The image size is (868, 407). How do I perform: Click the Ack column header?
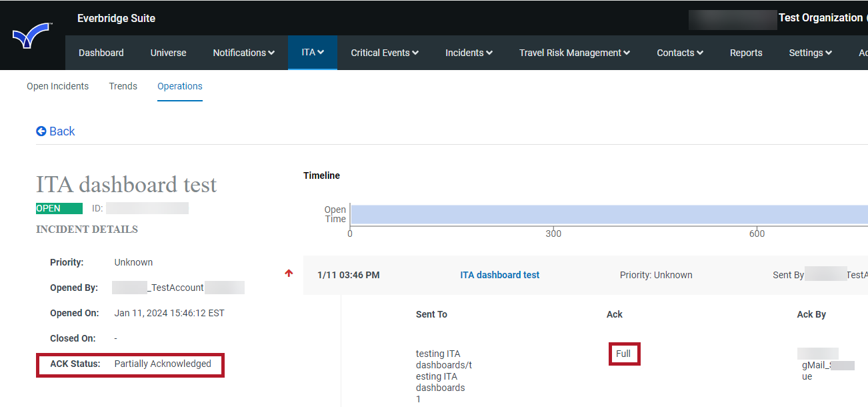tap(615, 314)
